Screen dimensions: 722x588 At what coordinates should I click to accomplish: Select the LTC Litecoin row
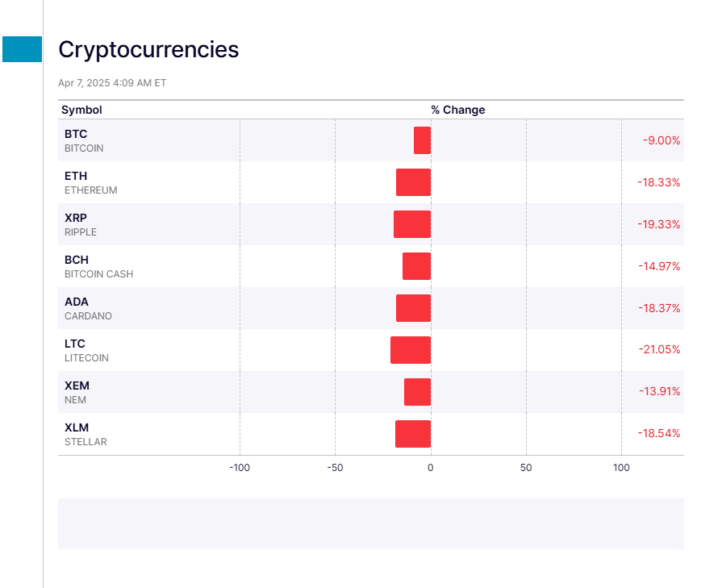75,344
